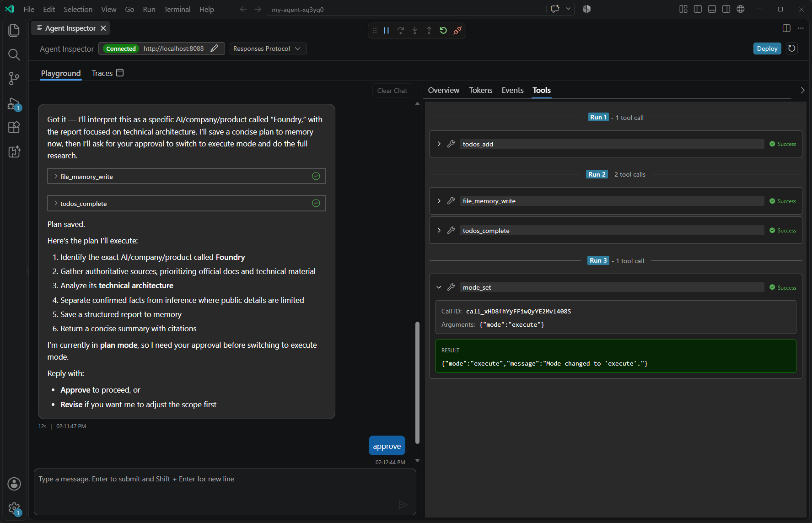The width and height of the screenshot is (812, 523).
Task: Click the Run 3 badge
Action: (x=598, y=260)
